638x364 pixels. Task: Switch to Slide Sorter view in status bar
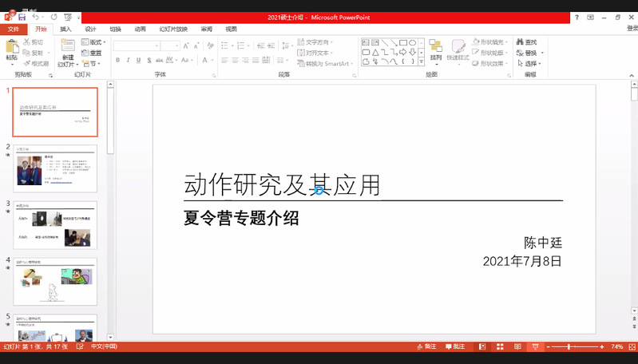coord(500,347)
